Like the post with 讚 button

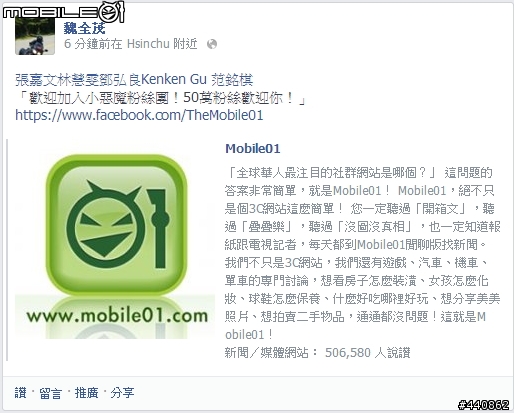(20, 393)
